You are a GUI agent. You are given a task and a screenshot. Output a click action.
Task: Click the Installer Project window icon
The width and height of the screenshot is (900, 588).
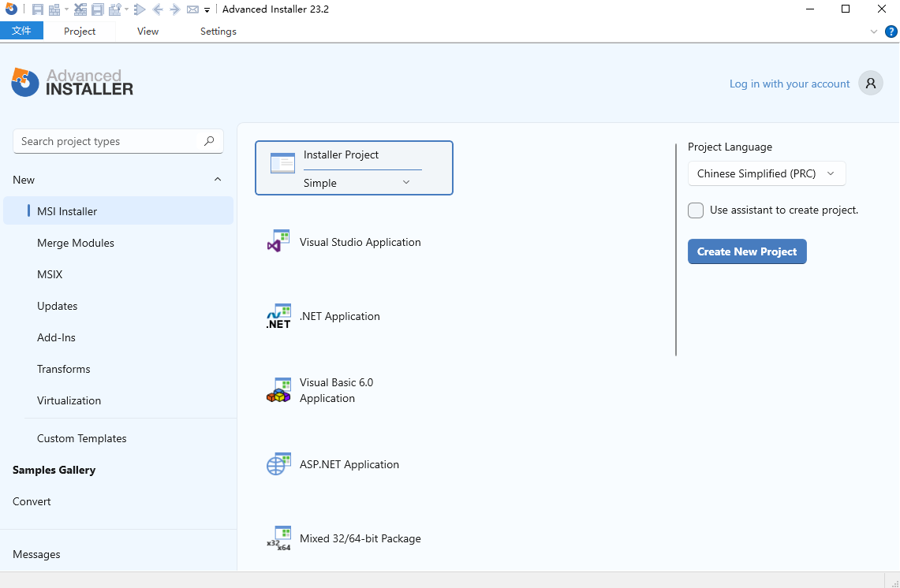pos(282,163)
